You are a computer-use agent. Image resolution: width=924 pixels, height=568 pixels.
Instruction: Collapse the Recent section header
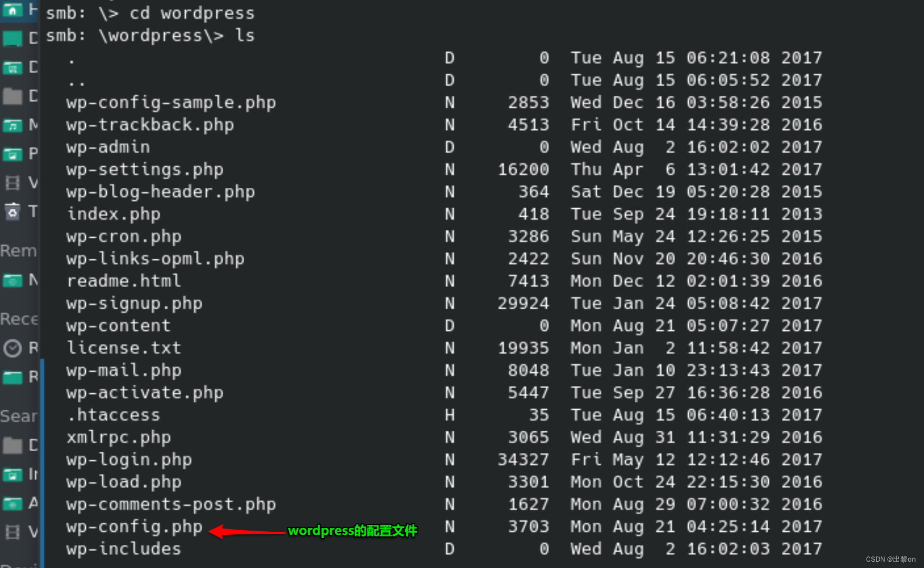click(19, 319)
